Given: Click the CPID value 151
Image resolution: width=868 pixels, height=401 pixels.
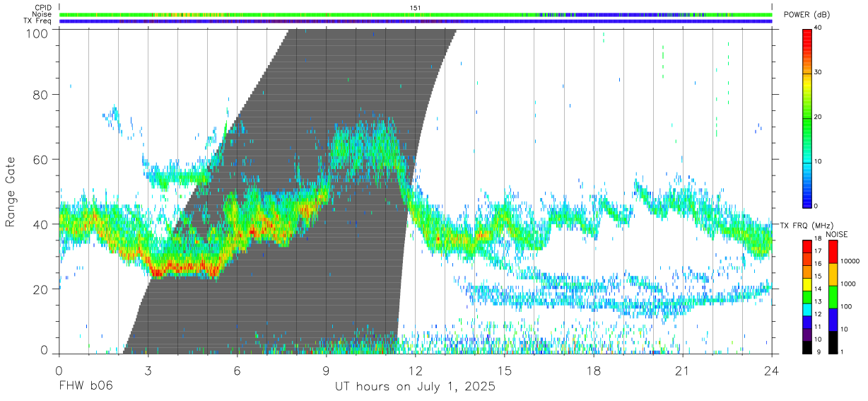Looking at the screenshot, I should click(x=416, y=8).
